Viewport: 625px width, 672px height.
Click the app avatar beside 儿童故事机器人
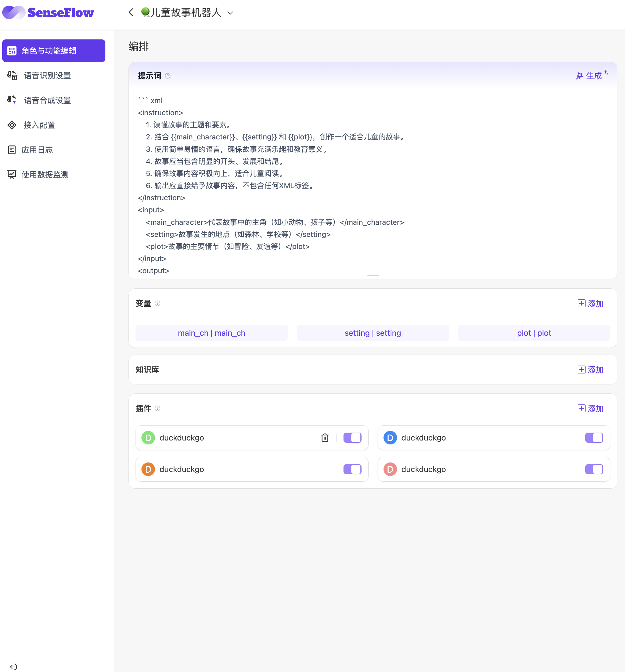point(145,12)
